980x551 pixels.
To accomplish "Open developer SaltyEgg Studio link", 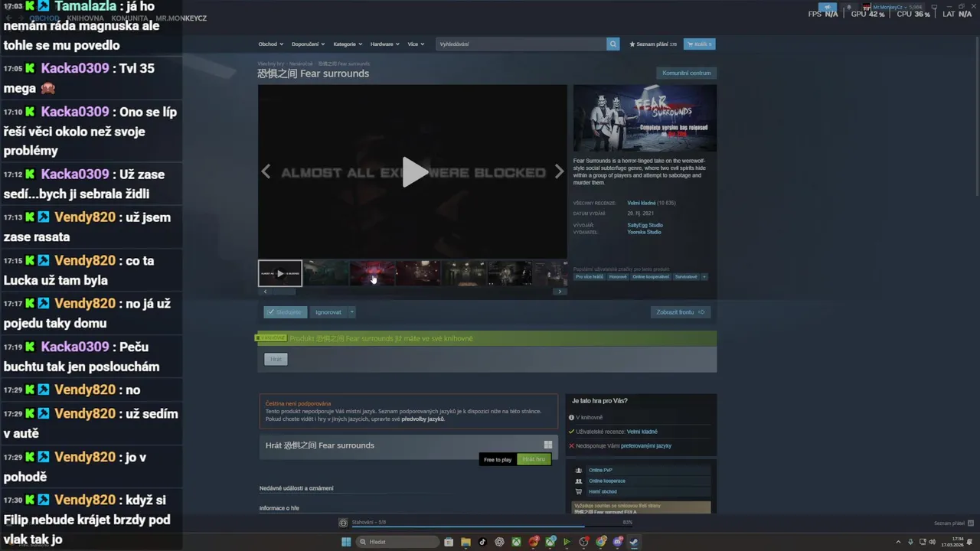I will click(x=645, y=225).
